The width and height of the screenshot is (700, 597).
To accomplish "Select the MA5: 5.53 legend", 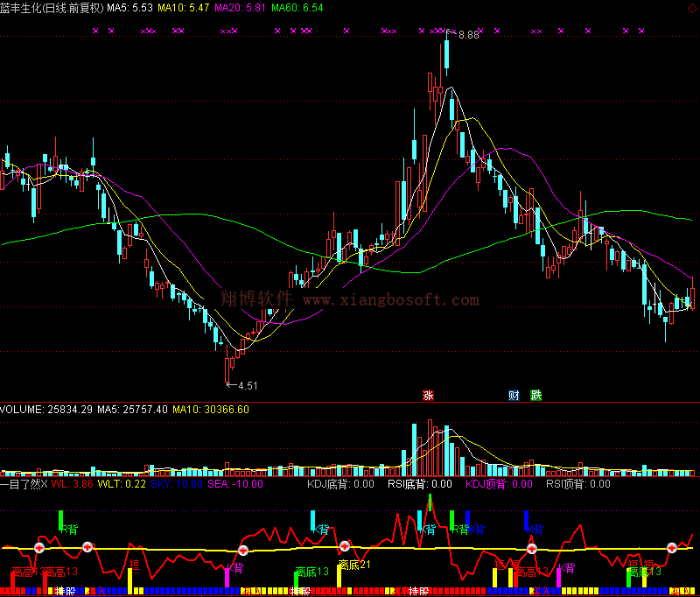I will [x=129, y=8].
